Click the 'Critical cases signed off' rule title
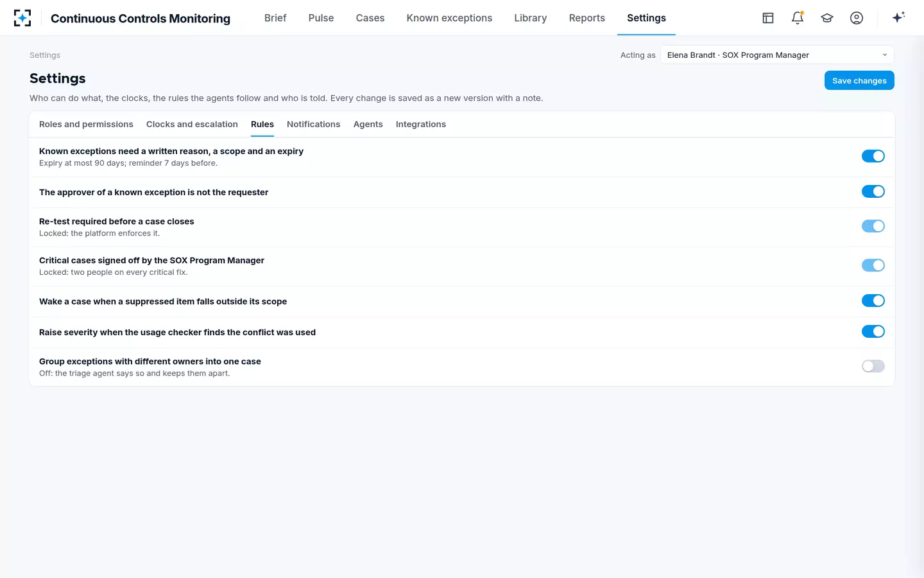The image size is (924, 578). coord(151,260)
